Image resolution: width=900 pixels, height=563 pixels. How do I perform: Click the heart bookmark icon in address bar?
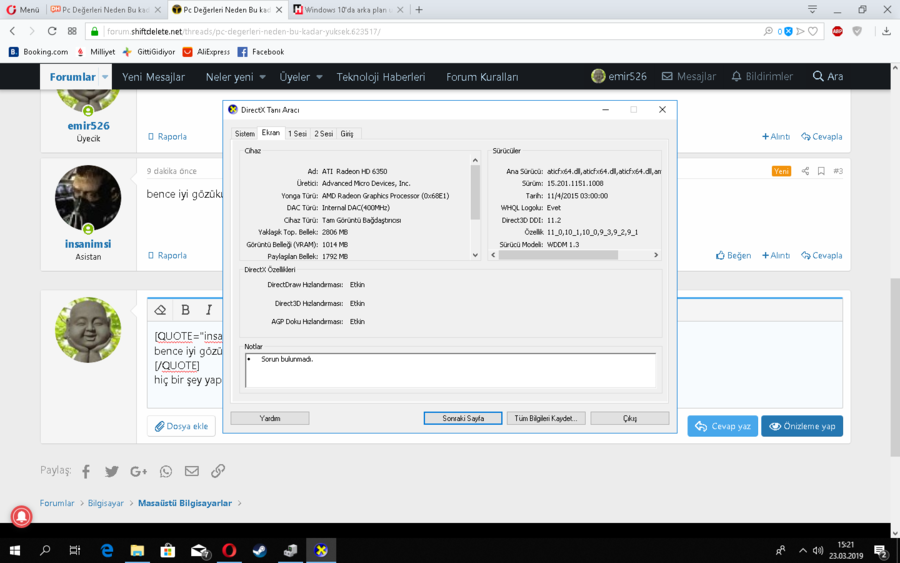click(813, 32)
